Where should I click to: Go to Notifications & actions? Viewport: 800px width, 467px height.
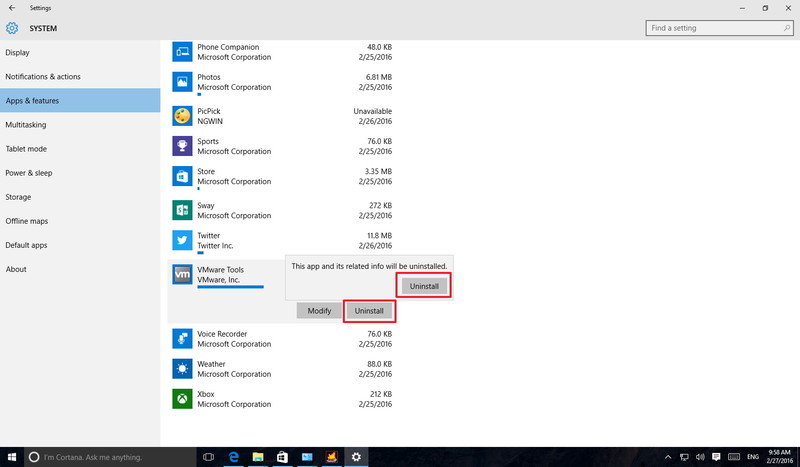coord(43,77)
